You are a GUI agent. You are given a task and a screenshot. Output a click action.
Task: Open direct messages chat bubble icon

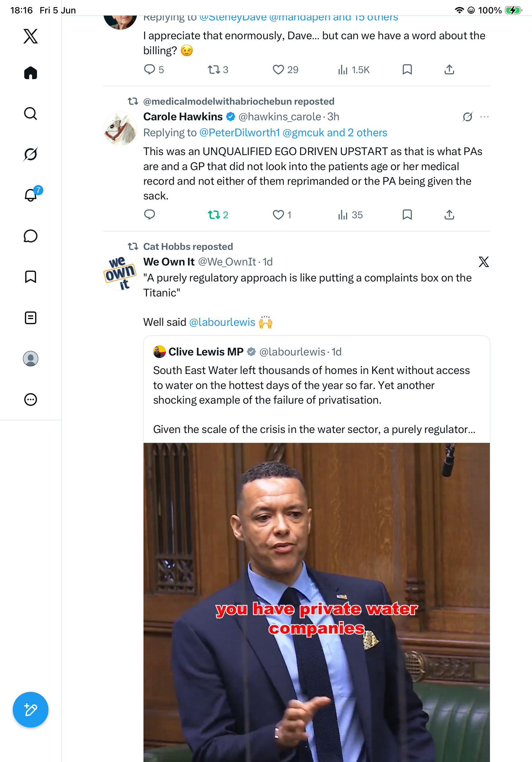tap(31, 236)
